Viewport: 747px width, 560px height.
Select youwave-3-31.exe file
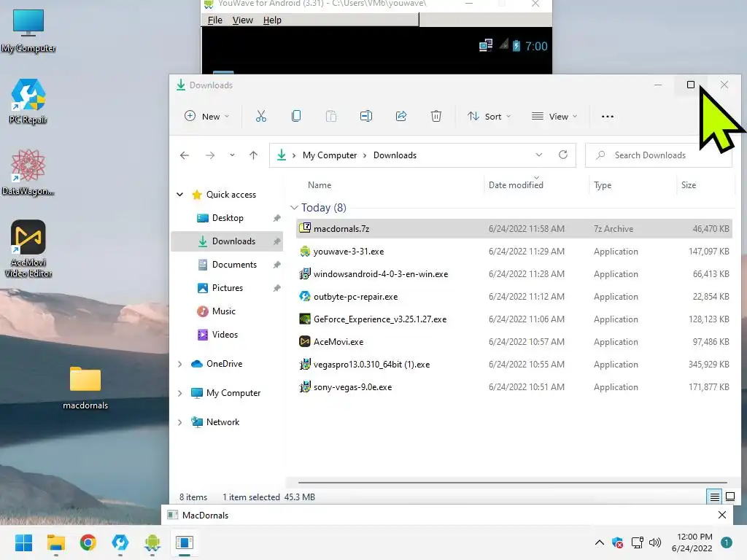514,252
